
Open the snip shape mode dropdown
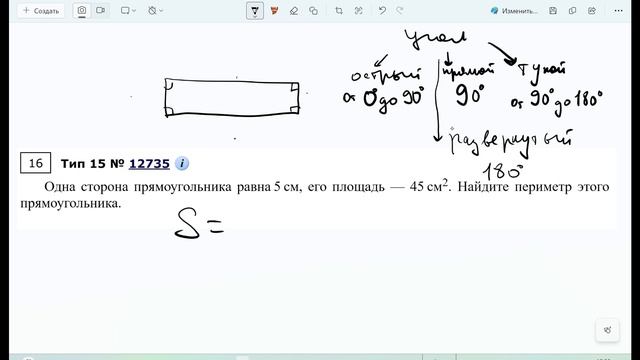(x=128, y=11)
